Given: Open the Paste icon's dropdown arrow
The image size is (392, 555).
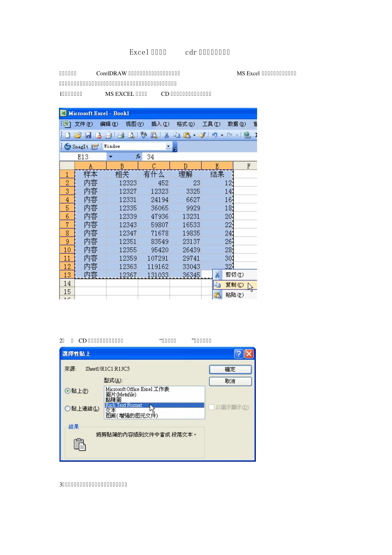Looking at the screenshot, I should (x=194, y=135).
